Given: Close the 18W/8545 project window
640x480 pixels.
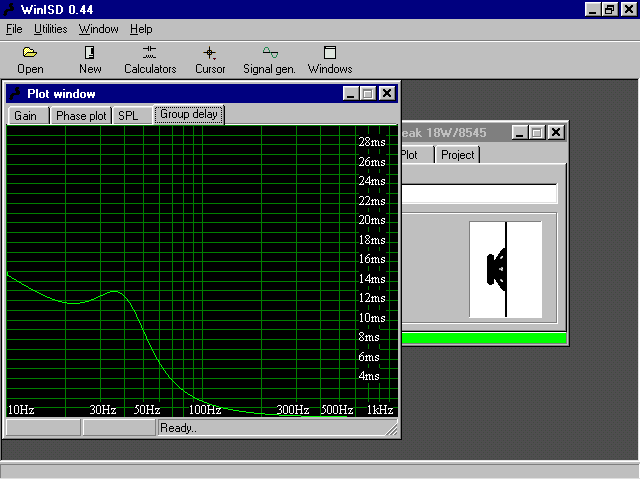Looking at the screenshot, I should point(556,133).
